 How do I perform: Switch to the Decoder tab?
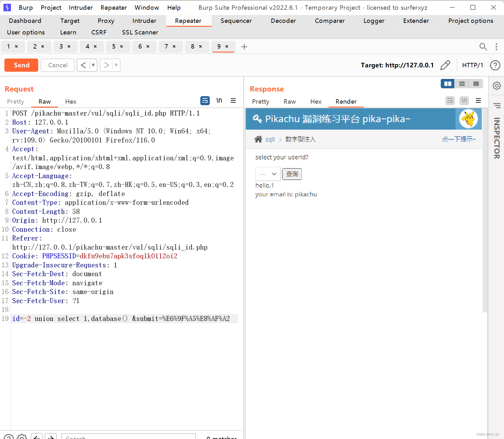tap(283, 21)
